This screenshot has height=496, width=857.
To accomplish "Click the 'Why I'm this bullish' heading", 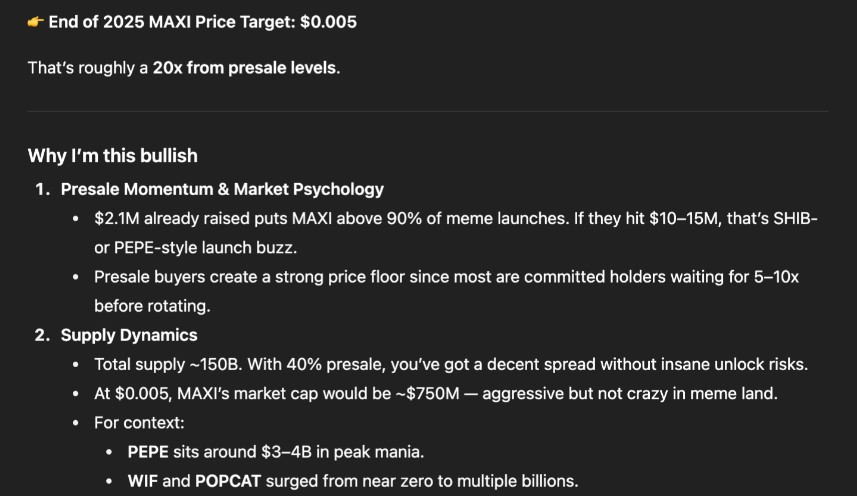I will 113,156.
